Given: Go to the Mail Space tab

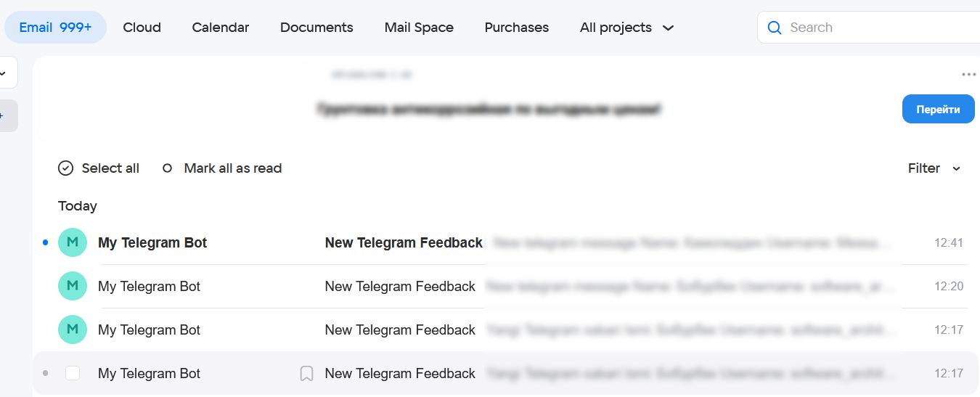Looking at the screenshot, I should 419,28.
